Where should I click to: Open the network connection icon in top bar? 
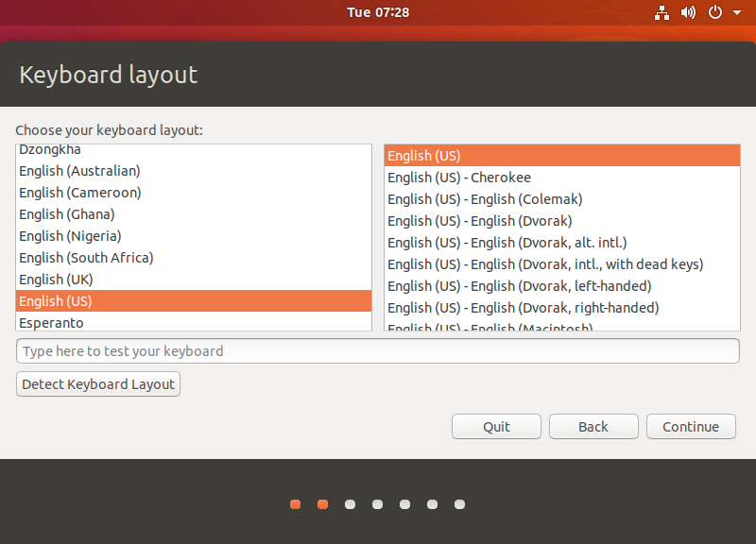(661, 12)
